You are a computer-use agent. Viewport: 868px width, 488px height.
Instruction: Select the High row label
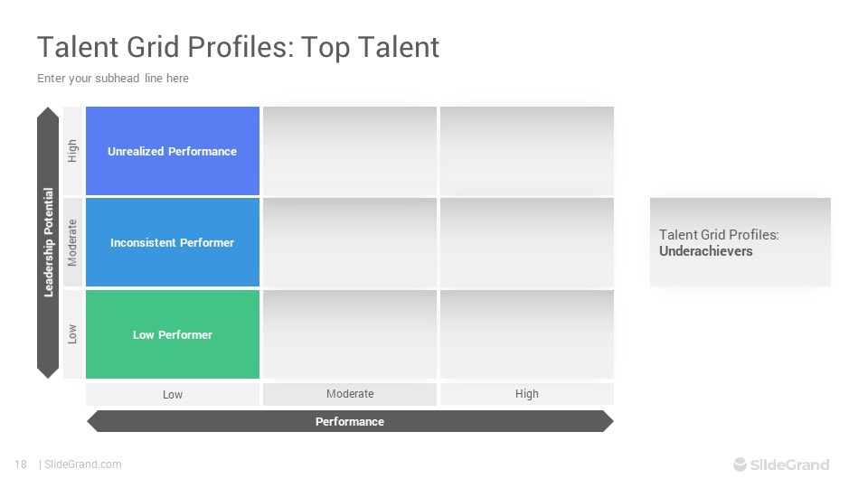72,151
